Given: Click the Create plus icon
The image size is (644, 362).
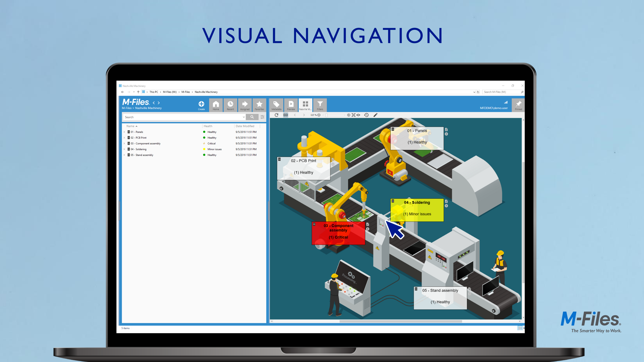Looking at the screenshot, I should 201,104.
